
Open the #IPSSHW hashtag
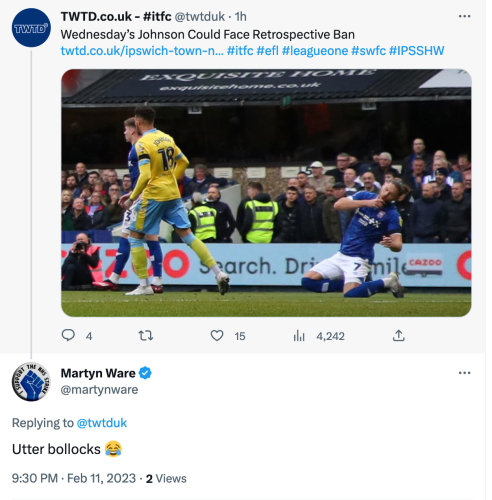pos(417,51)
